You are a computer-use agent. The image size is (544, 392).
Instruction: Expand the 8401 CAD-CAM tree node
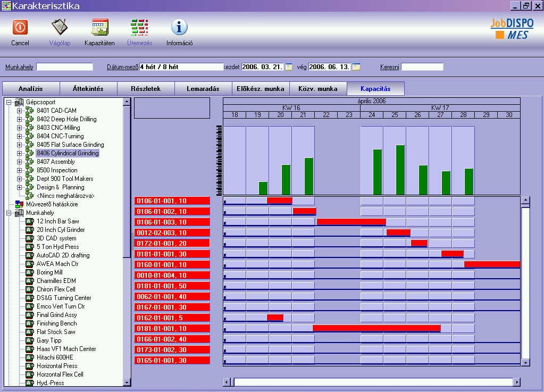pos(20,111)
